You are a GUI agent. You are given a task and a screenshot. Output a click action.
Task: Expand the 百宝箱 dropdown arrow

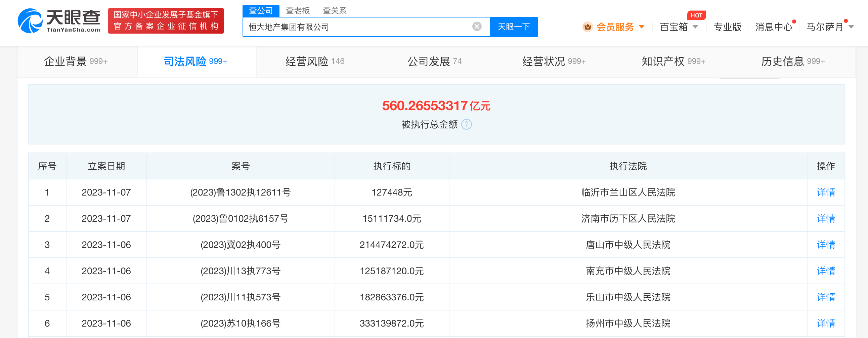[x=695, y=27]
